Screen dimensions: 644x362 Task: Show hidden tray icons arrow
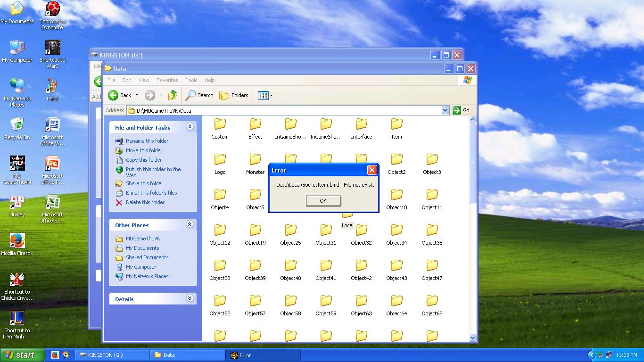[x=591, y=355]
